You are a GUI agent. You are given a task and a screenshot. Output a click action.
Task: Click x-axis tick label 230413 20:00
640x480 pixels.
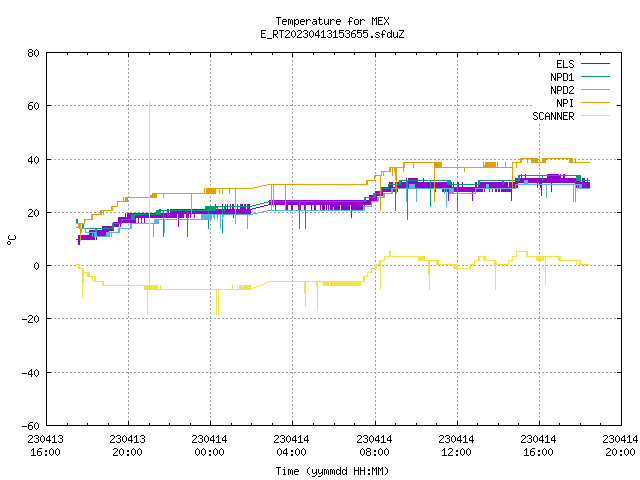127,446
